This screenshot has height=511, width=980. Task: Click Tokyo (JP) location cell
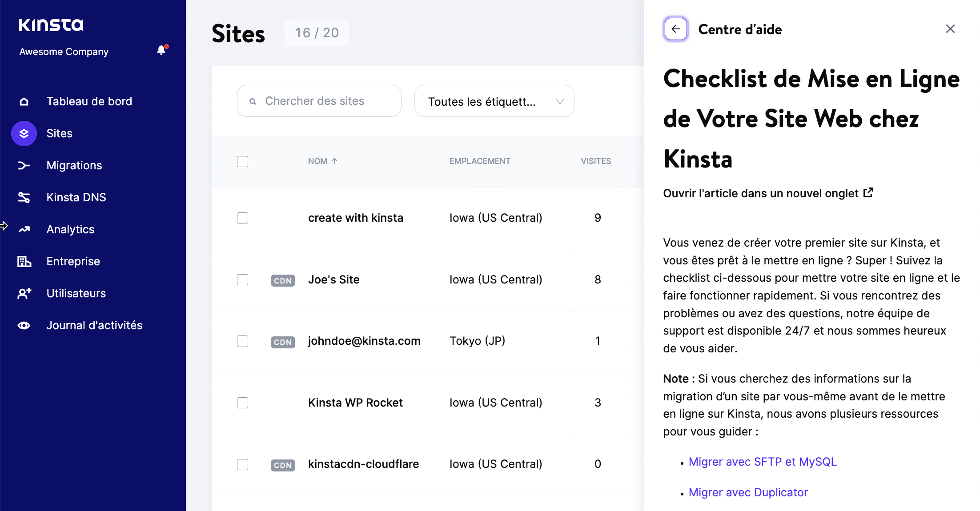[x=477, y=341]
